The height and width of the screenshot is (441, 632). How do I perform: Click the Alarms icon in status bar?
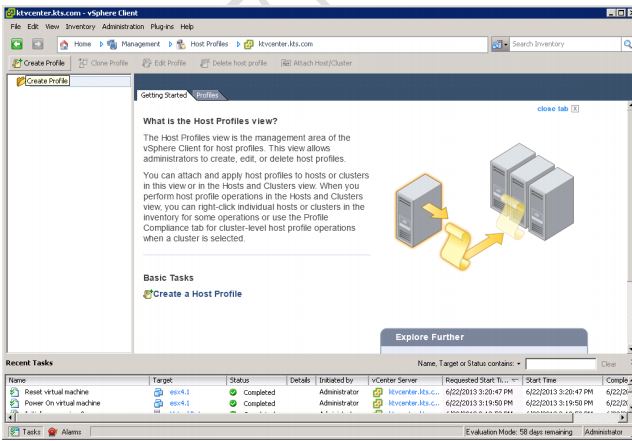[52, 432]
